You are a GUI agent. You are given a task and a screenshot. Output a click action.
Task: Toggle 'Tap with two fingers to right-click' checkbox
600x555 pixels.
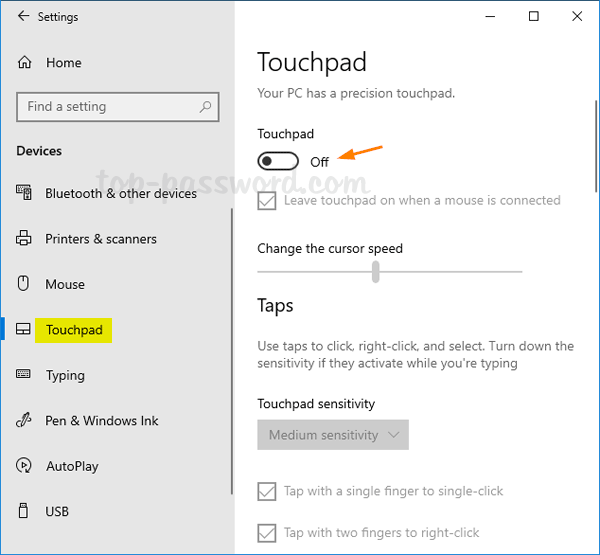point(267,533)
